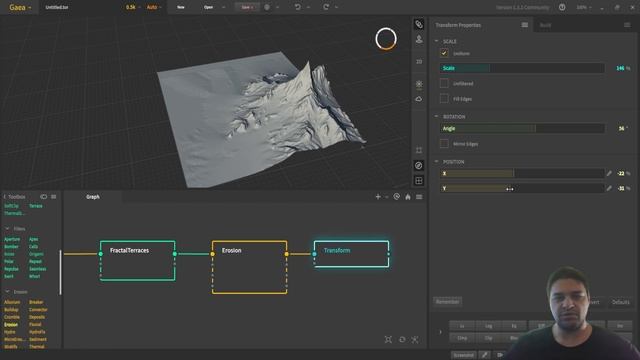Click the pencil icon beside X slider
640x360 pixels.
(x=609, y=173)
